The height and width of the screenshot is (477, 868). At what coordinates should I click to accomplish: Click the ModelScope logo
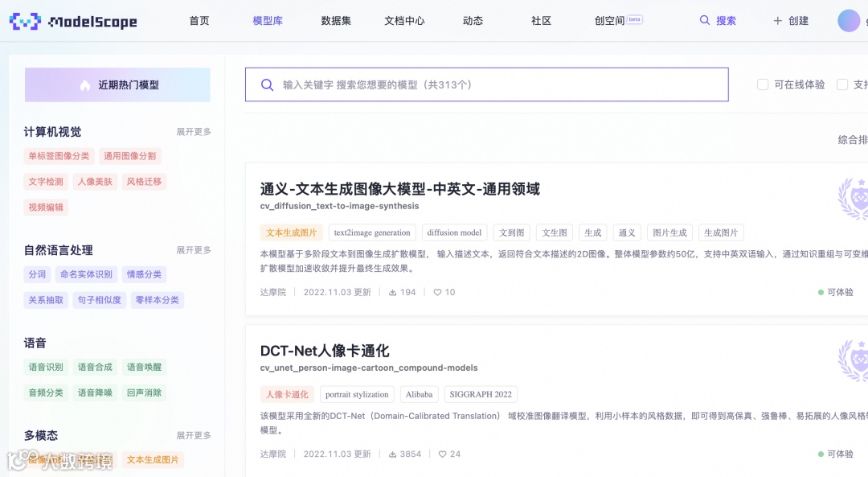pyautogui.click(x=73, y=21)
